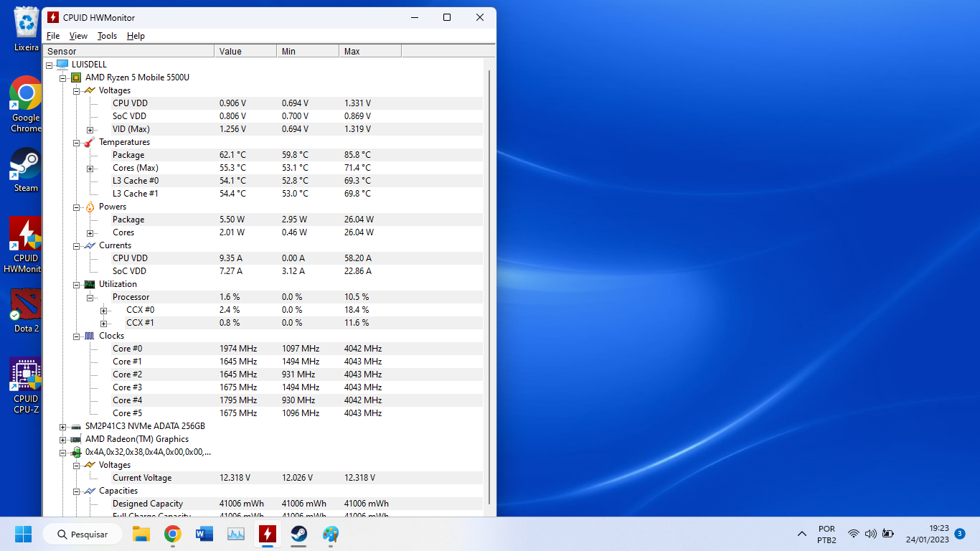This screenshot has width=980, height=551.
Task: Click the Max column header
Action: click(370, 52)
